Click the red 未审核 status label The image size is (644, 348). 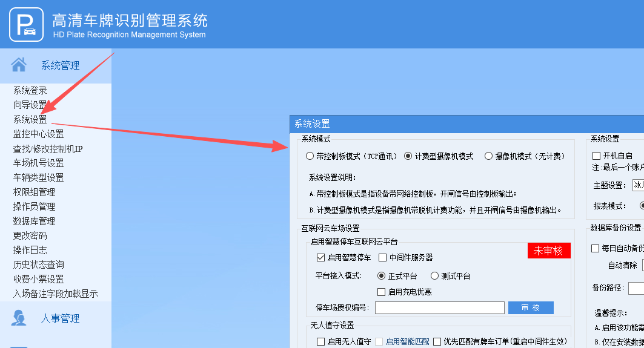pyautogui.click(x=549, y=251)
